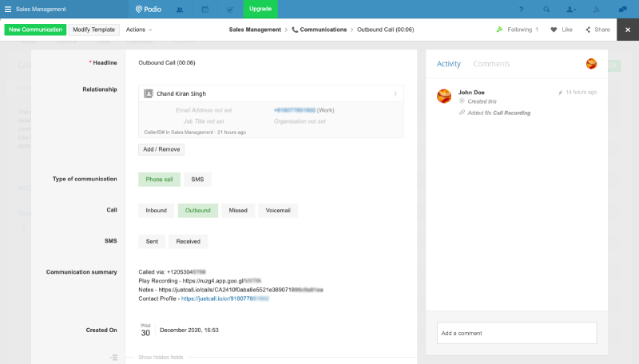Open the Actions dropdown

tap(139, 30)
